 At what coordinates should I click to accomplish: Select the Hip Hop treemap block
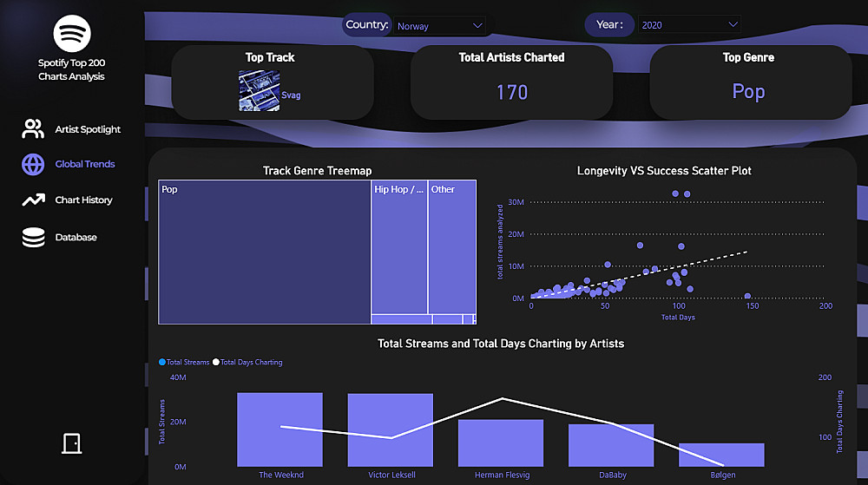(399, 246)
